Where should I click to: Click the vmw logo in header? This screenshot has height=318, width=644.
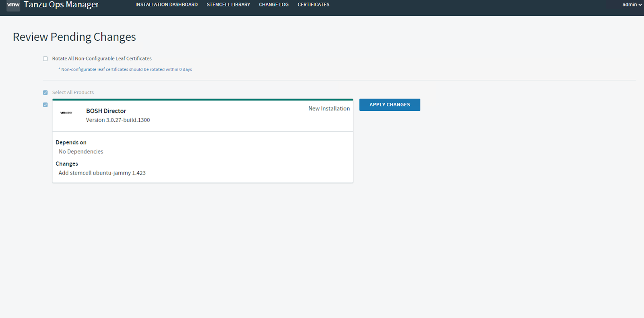[13, 5]
